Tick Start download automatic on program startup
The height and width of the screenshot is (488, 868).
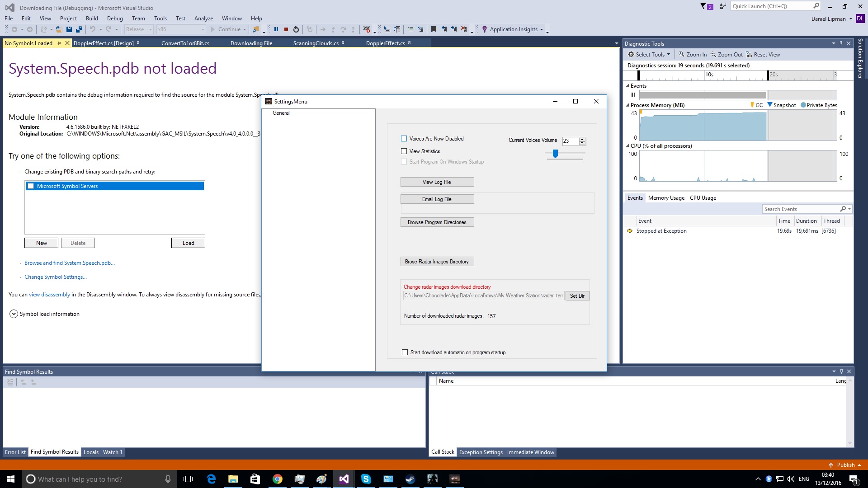pyautogui.click(x=405, y=352)
